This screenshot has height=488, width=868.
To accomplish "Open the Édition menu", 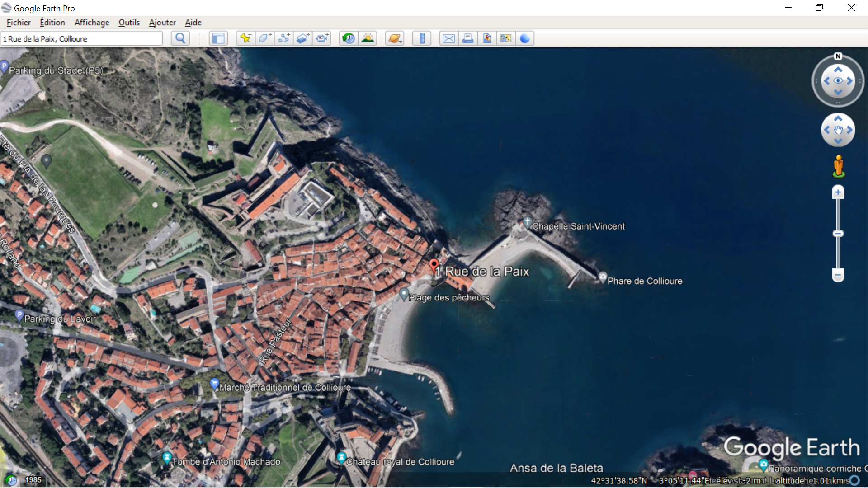I will pyautogui.click(x=52, y=23).
